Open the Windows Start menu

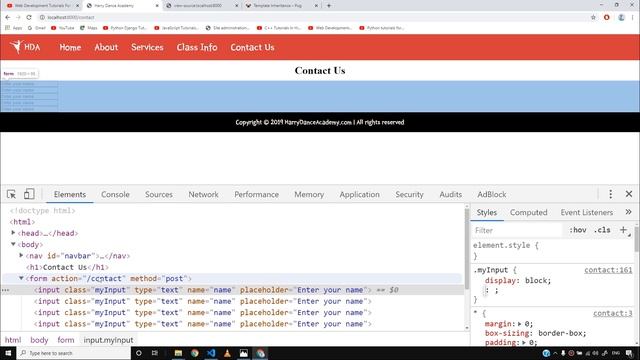click(x=8, y=353)
